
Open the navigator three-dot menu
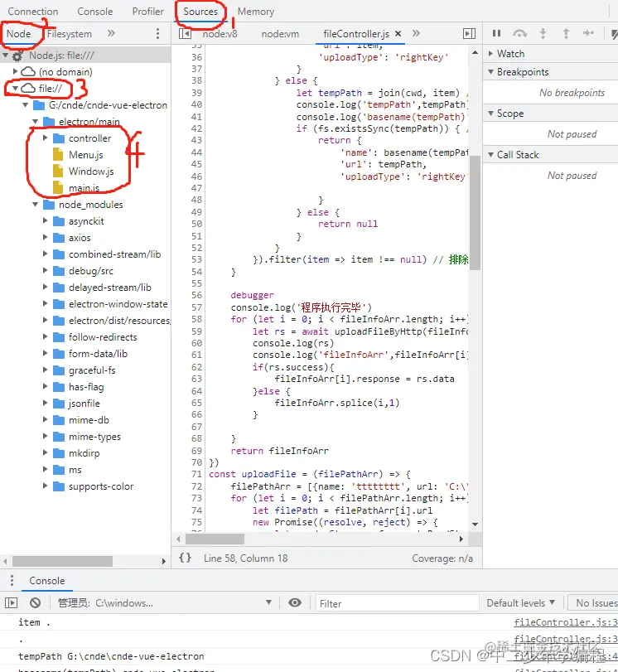(x=157, y=33)
